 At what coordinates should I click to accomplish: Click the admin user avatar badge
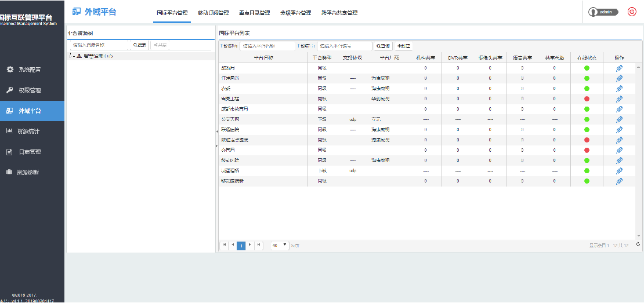(x=603, y=12)
